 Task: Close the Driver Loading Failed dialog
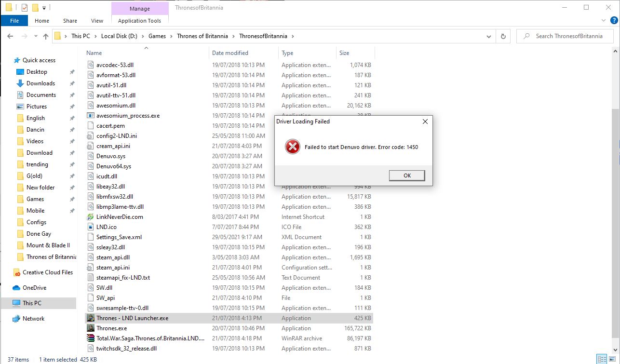[x=425, y=121]
